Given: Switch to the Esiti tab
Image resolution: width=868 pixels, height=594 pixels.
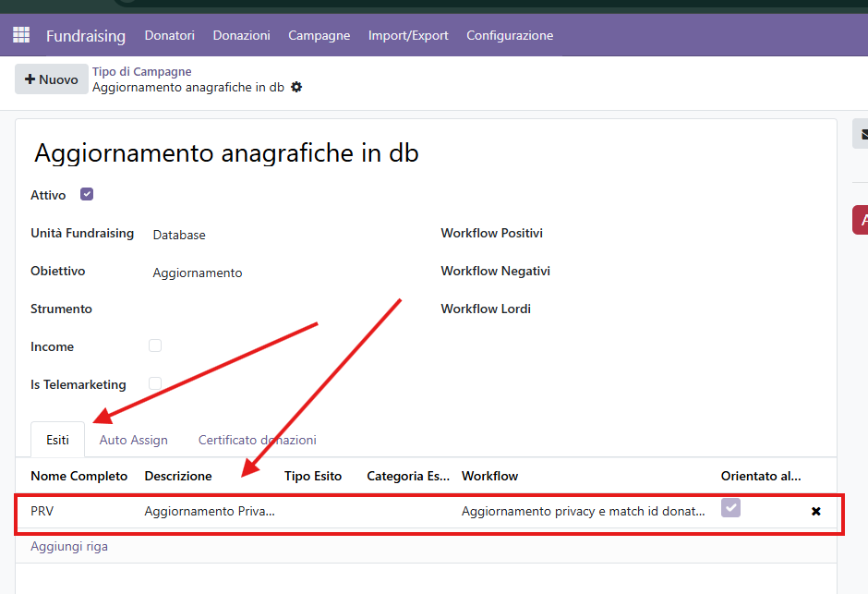Looking at the screenshot, I should [57, 440].
